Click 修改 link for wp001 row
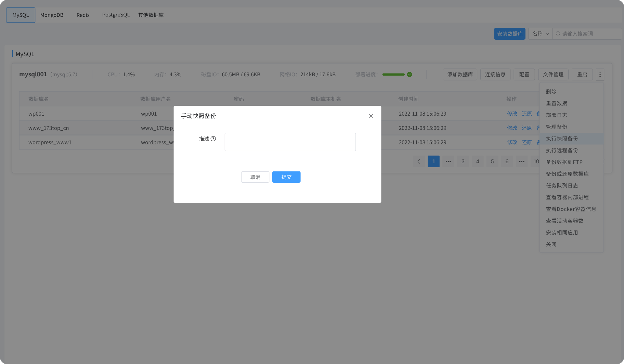 point(512,114)
